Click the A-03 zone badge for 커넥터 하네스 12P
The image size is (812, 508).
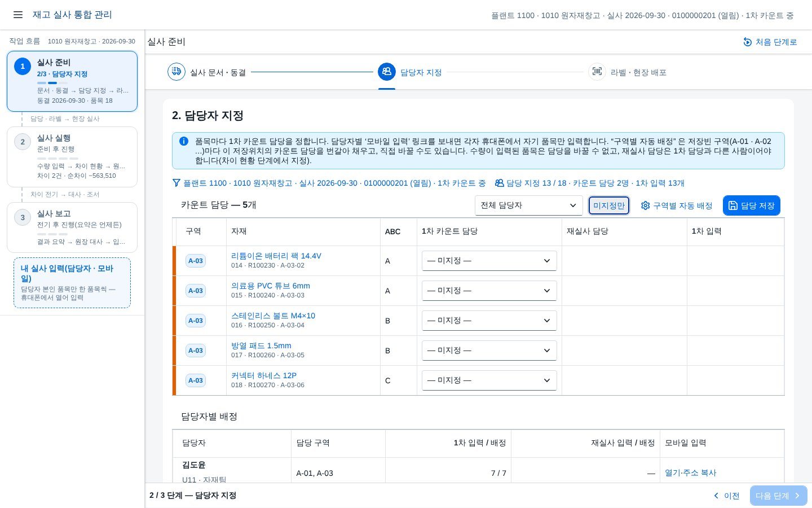[x=196, y=380]
